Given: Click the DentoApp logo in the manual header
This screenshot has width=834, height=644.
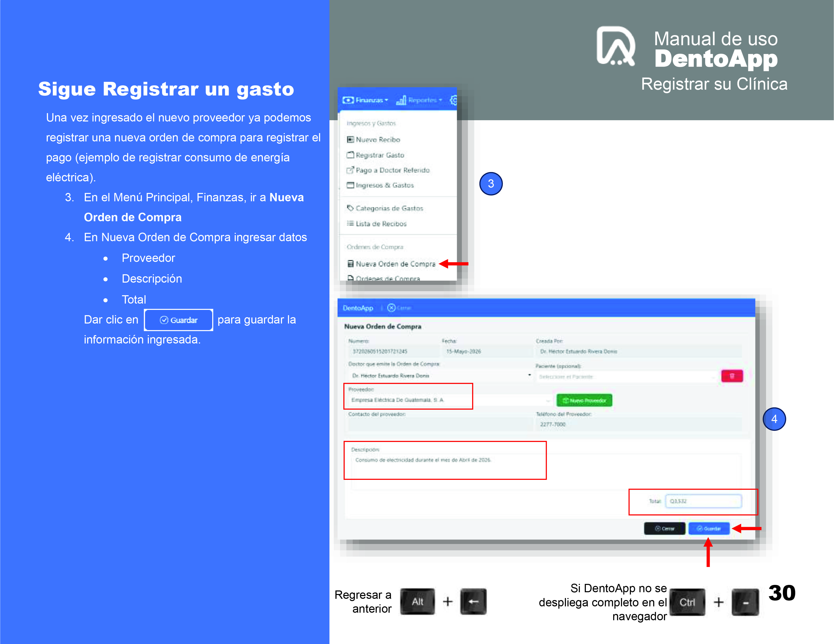Looking at the screenshot, I should [x=615, y=46].
